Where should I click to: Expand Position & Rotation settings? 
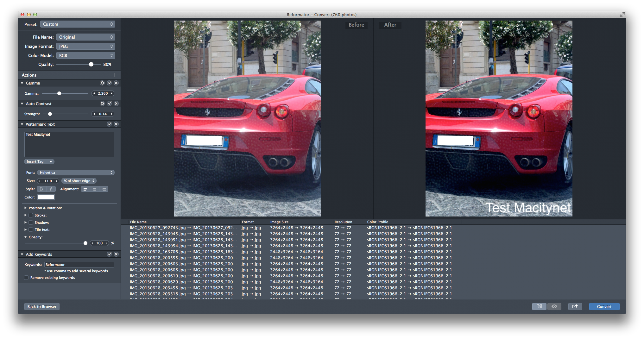pyautogui.click(x=26, y=208)
